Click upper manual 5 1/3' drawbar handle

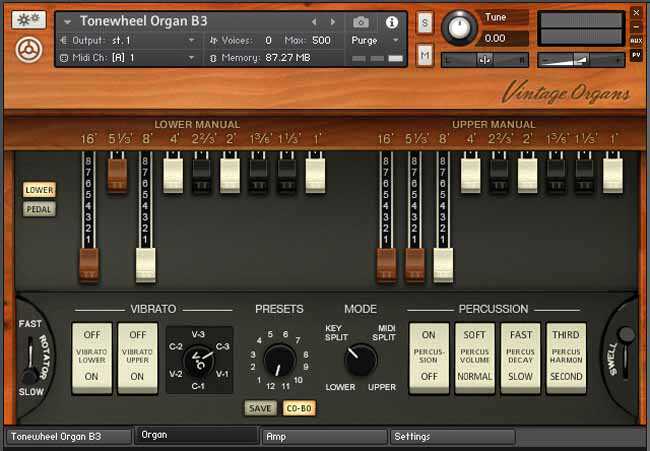point(415,265)
